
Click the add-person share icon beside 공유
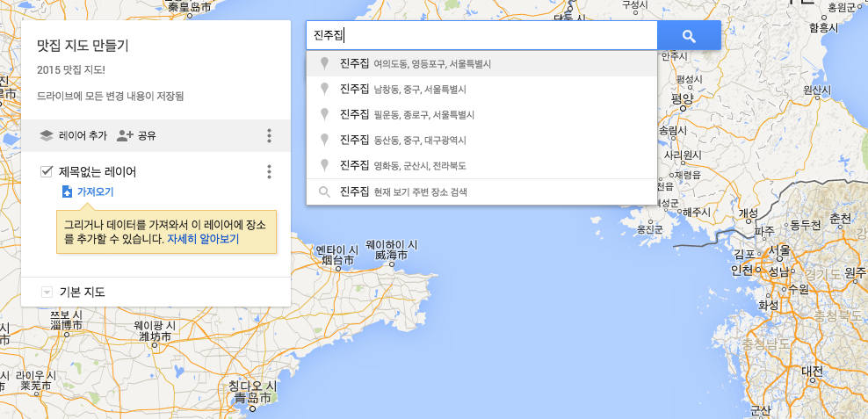[x=125, y=135]
